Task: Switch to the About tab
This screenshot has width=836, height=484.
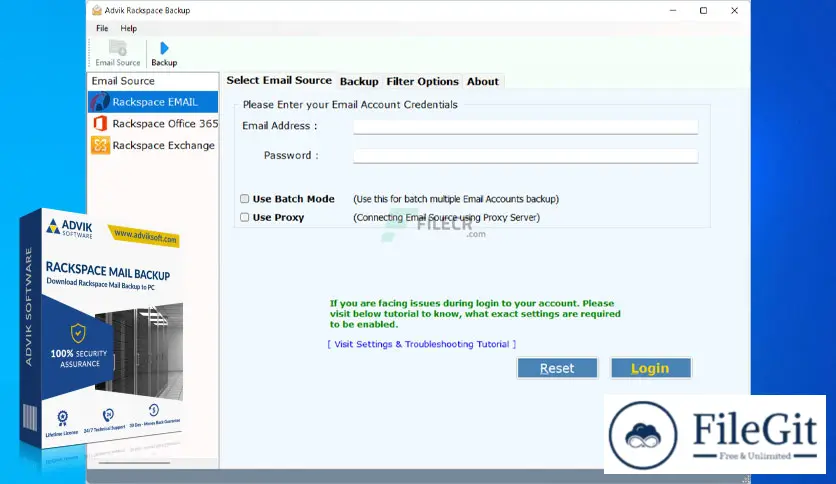Action: [483, 82]
